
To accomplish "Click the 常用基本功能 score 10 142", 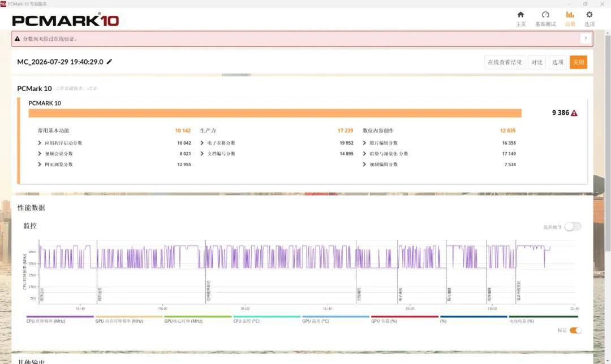I will (183, 131).
